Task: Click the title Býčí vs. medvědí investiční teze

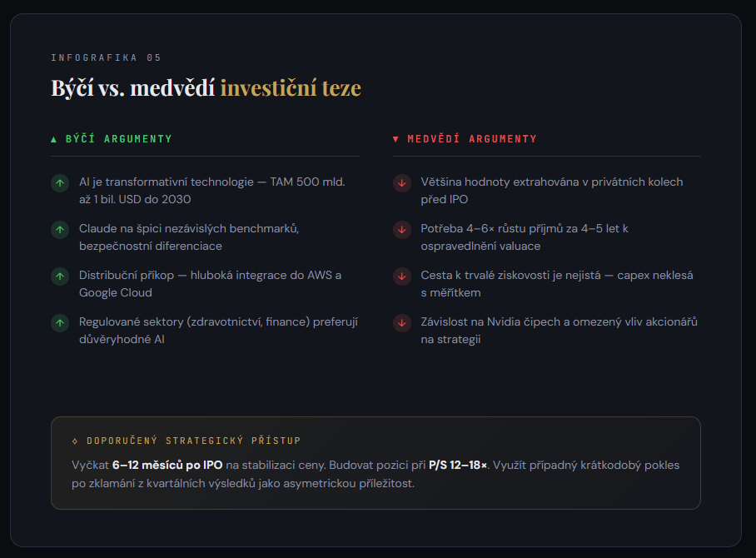Action: (206, 88)
